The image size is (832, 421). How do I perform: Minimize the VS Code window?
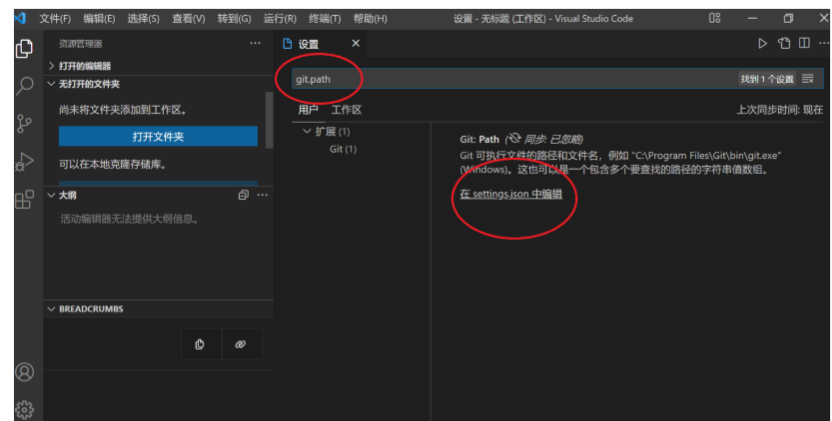pyautogui.click(x=752, y=19)
